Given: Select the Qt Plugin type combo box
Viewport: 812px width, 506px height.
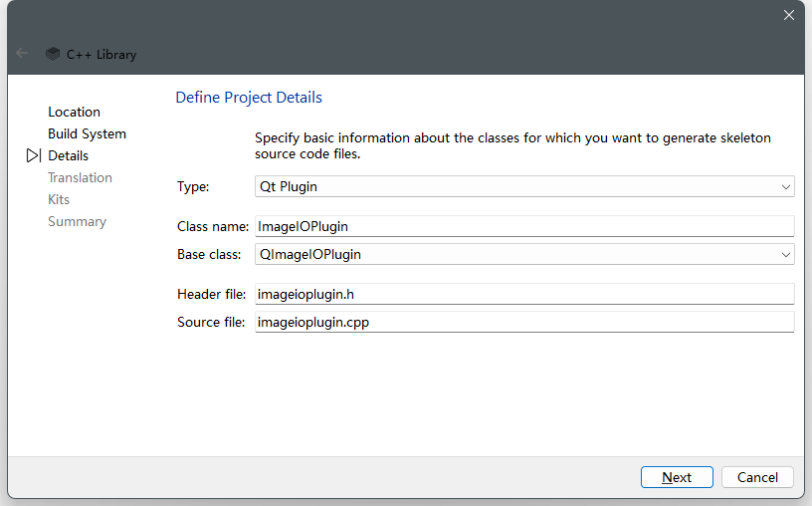Looking at the screenshot, I should tap(524, 186).
